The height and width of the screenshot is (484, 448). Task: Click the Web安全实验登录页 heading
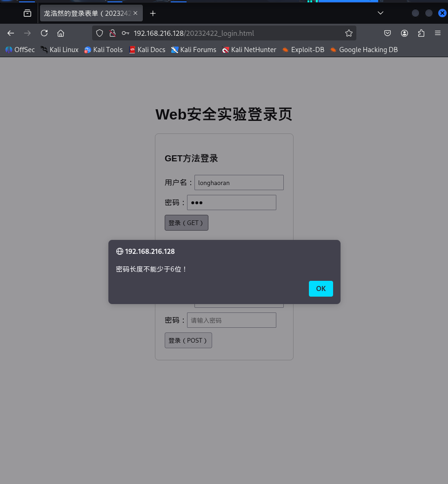click(224, 114)
